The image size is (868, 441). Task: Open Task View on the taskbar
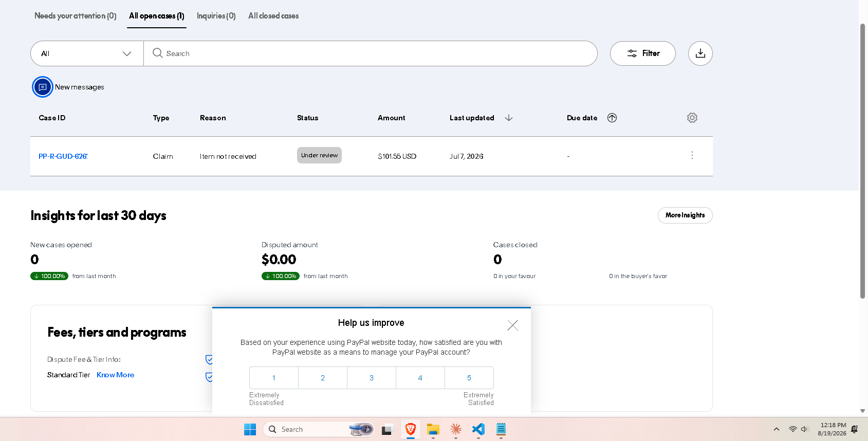[387, 429]
